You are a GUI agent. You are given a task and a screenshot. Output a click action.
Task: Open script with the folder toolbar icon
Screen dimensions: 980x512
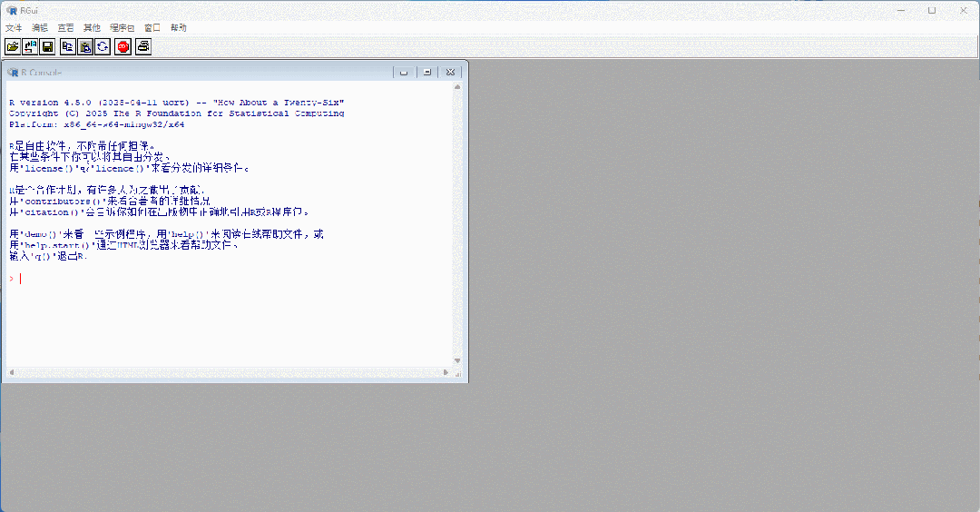tap(13, 47)
